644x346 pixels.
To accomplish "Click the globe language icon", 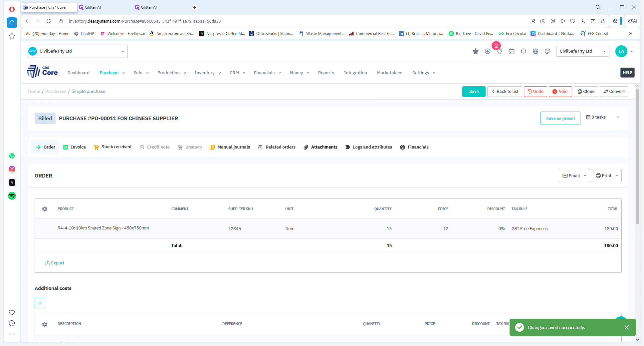I will 535,51.
